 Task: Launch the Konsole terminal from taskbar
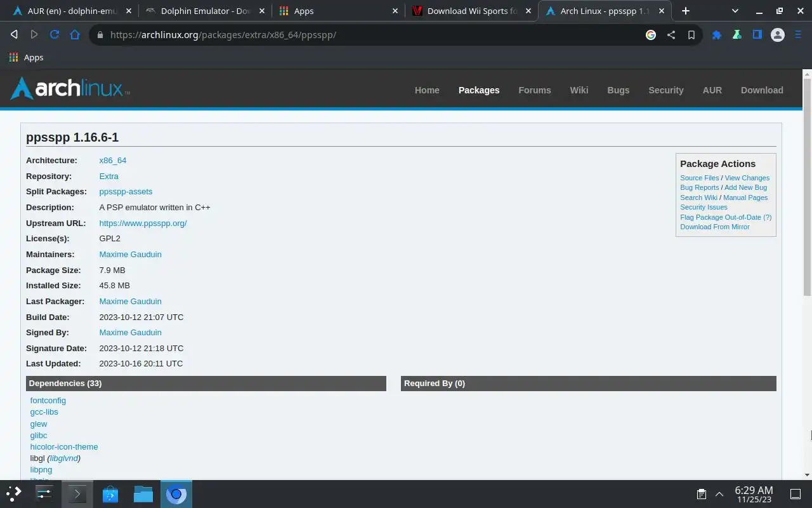click(77, 493)
